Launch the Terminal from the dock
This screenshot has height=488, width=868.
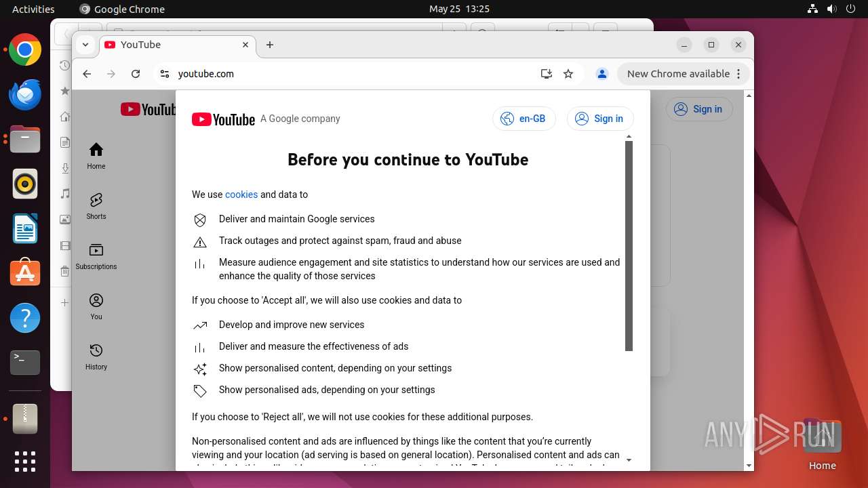(25, 363)
